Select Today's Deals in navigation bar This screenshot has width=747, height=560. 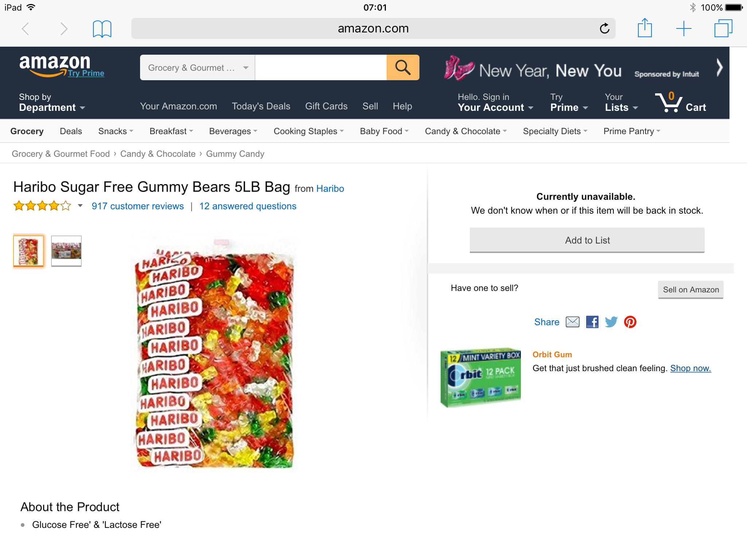point(261,106)
